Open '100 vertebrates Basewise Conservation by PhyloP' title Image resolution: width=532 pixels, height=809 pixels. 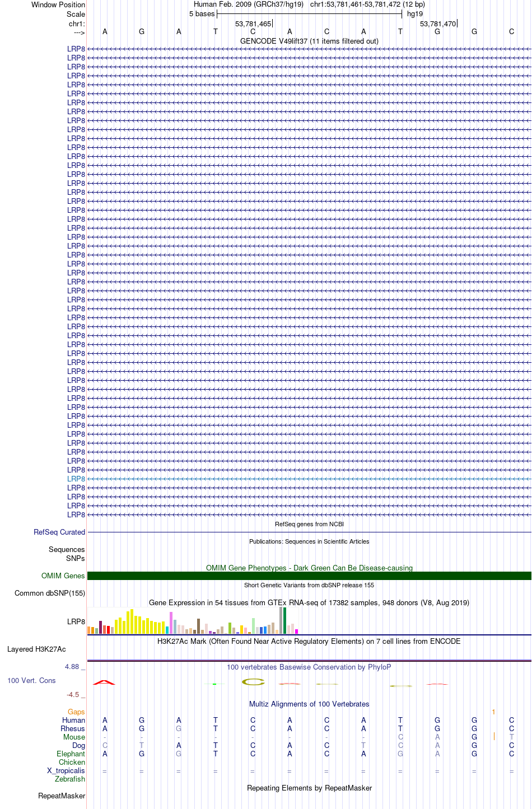(x=309, y=667)
